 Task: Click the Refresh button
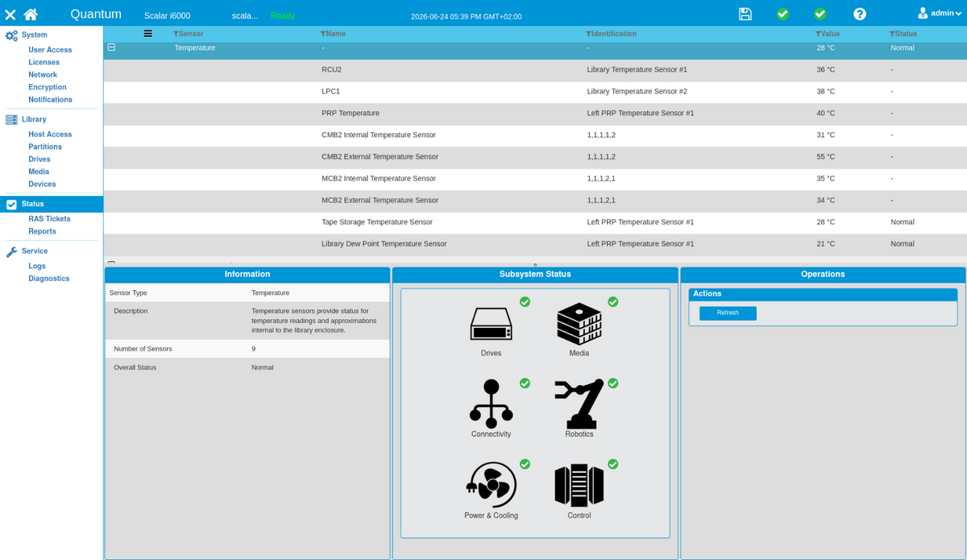[x=728, y=313]
